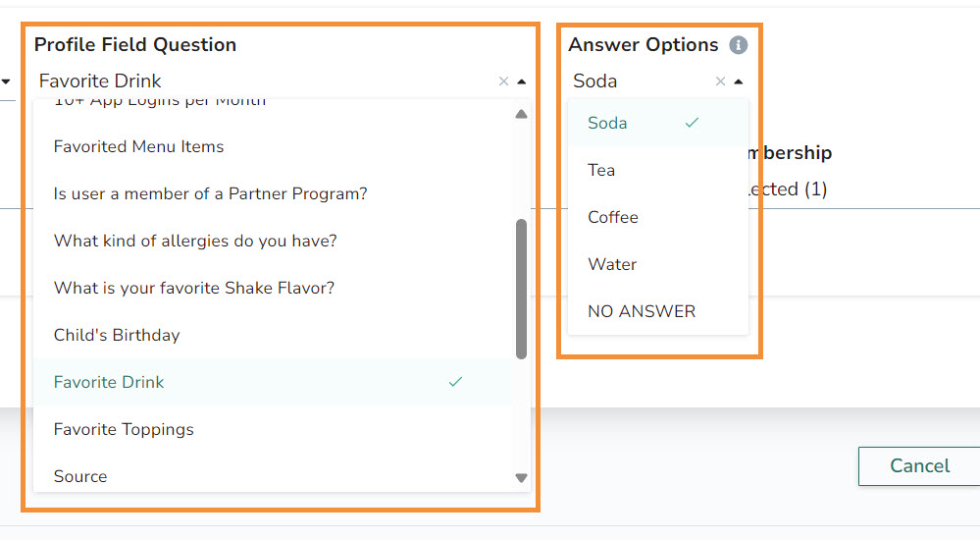Clear the Soda selection with X

pyautogui.click(x=720, y=81)
